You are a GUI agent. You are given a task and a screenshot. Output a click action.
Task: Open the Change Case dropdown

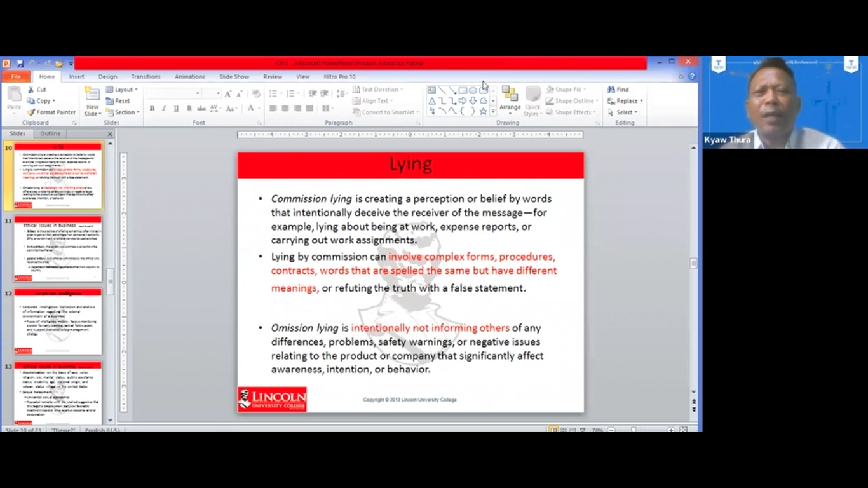click(230, 109)
